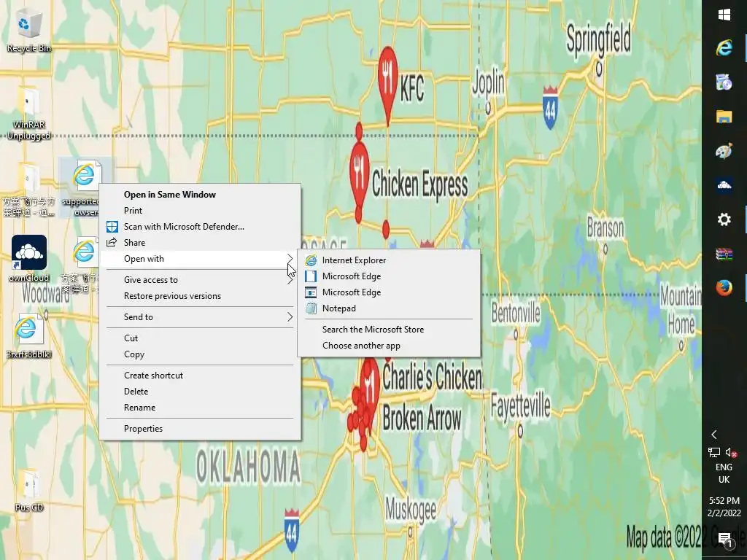Open the clock showing 5:52 PM
Screen dimensions: 747x560
click(724, 507)
